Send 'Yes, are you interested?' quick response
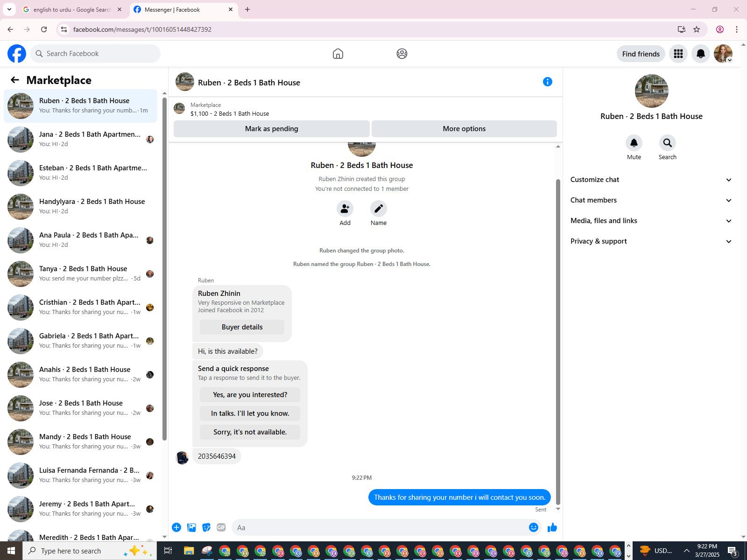The image size is (747, 560). 250,395
